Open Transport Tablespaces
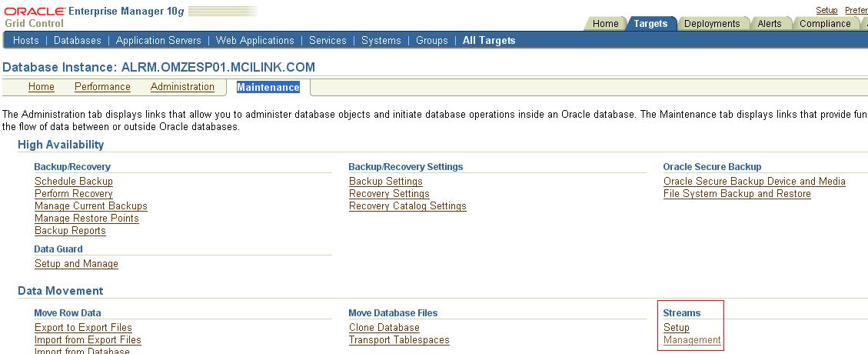The width and height of the screenshot is (868, 354). coord(399,339)
